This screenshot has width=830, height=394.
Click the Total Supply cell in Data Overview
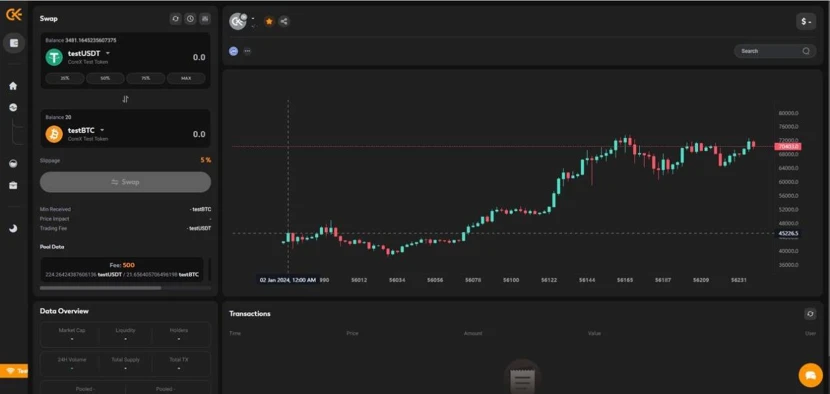125,364
